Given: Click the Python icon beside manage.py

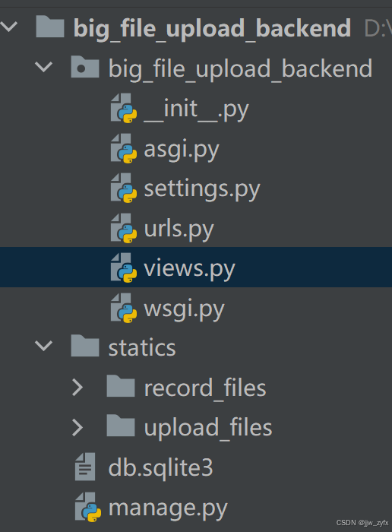Looking at the screenshot, I should pyautogui.click(x=88, y=507).
